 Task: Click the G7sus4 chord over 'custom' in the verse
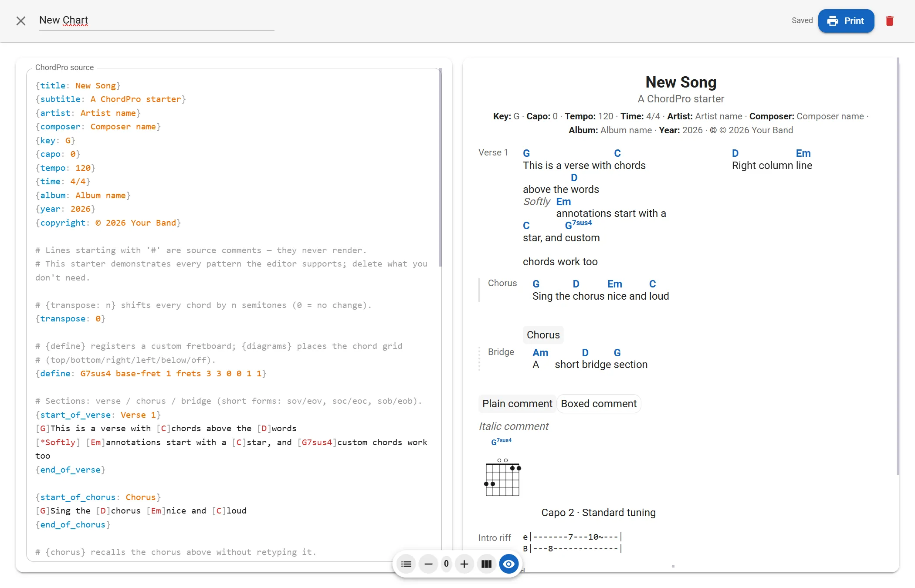(x=578, y=225)
